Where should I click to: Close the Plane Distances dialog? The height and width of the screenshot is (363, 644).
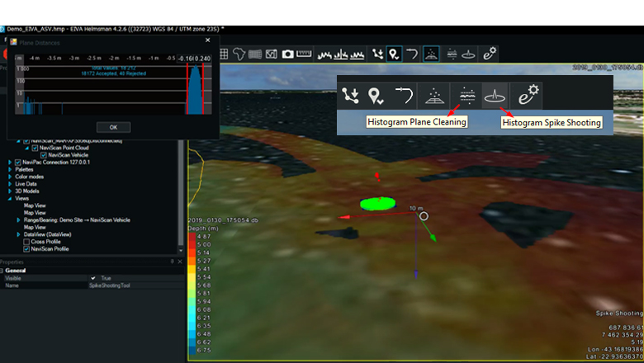click(x=207, y=40)
